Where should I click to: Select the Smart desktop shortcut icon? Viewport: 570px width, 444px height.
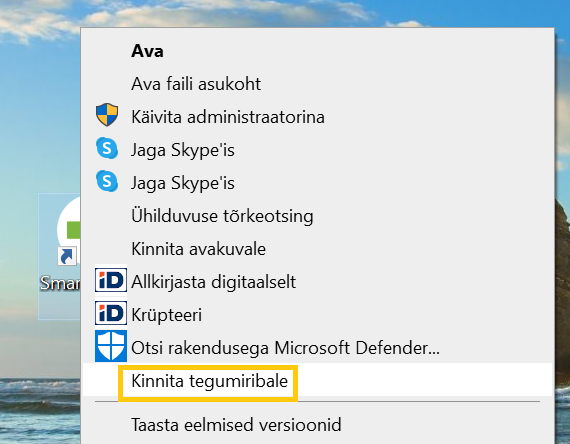(60, 256)
